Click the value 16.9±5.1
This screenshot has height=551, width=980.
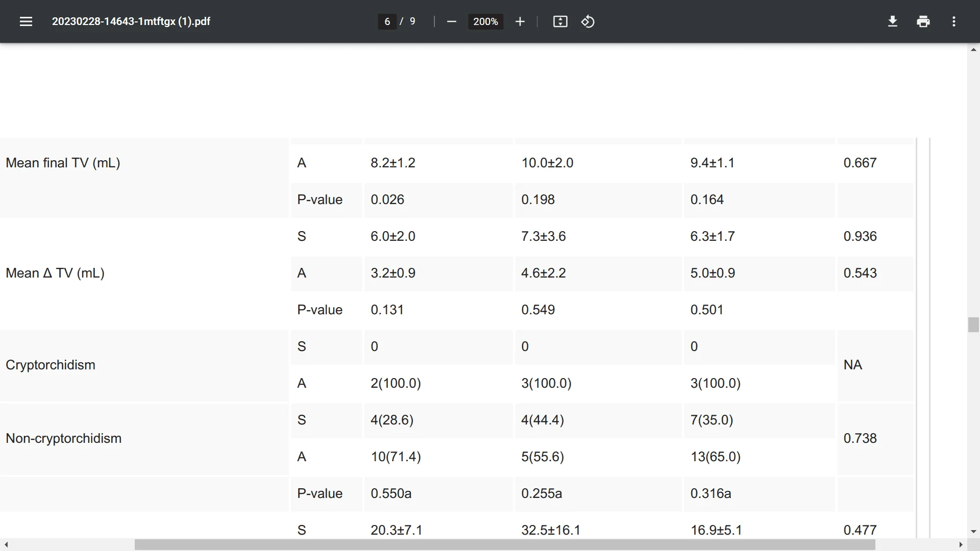[717, 530]
